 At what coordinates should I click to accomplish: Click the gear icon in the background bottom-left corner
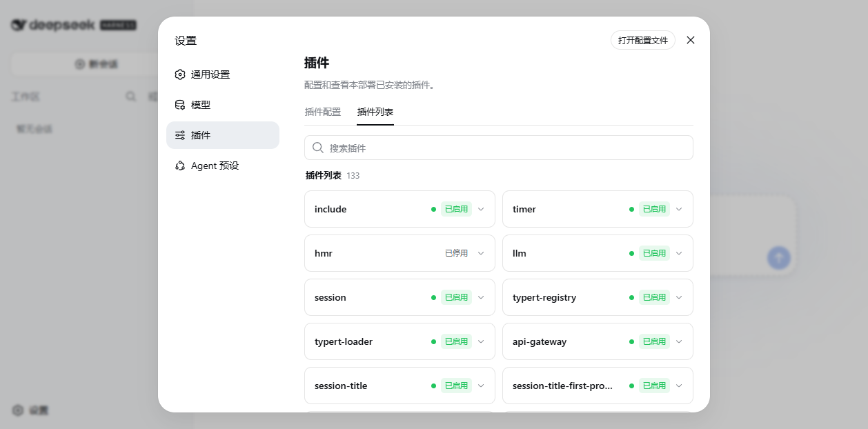pyautogui.click(x=18, y=410)
